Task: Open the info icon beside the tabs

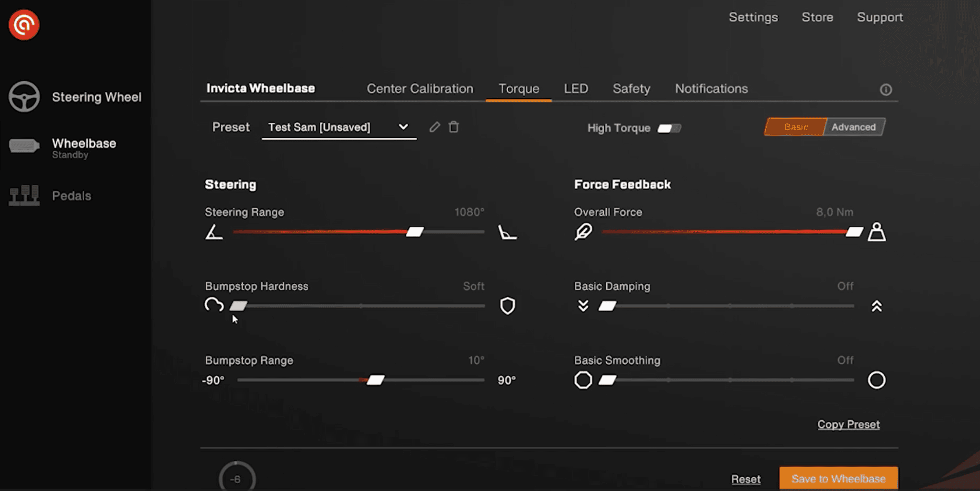Action: pos(886,89)
